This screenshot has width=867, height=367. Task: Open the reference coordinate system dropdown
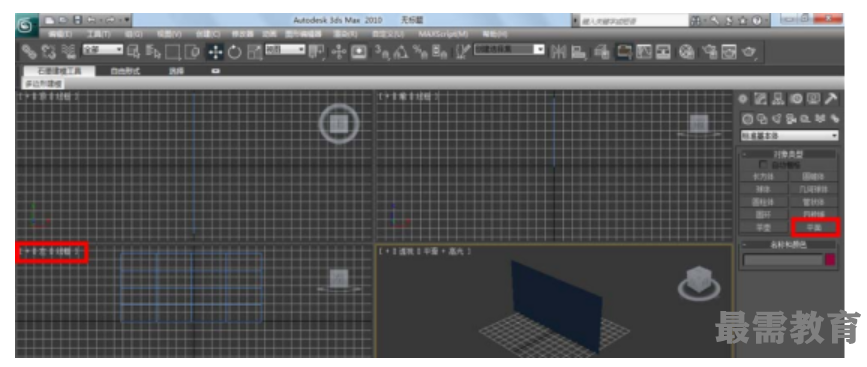pos(285,49)
